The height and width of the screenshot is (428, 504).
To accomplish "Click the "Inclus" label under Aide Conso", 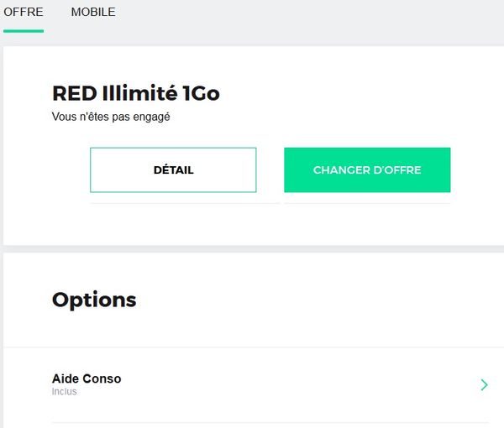I will [65, 392].
